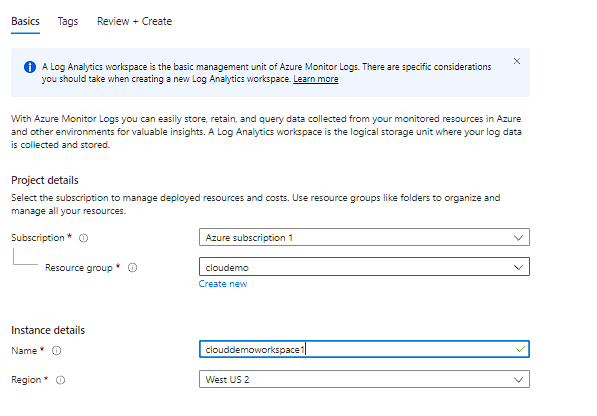Viewport: 597px width, 416px height.
Task: Click the Resource group field label
Action: [x=79, y=268]
